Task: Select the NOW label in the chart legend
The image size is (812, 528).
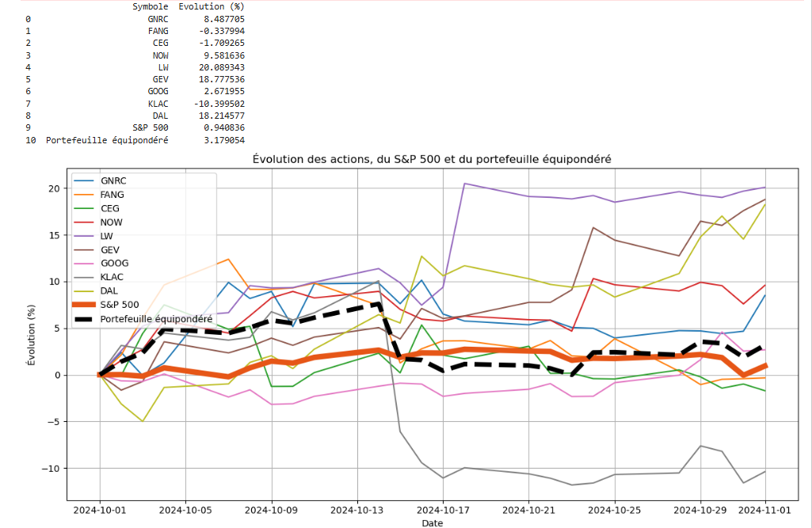Action: pos(112,222)
